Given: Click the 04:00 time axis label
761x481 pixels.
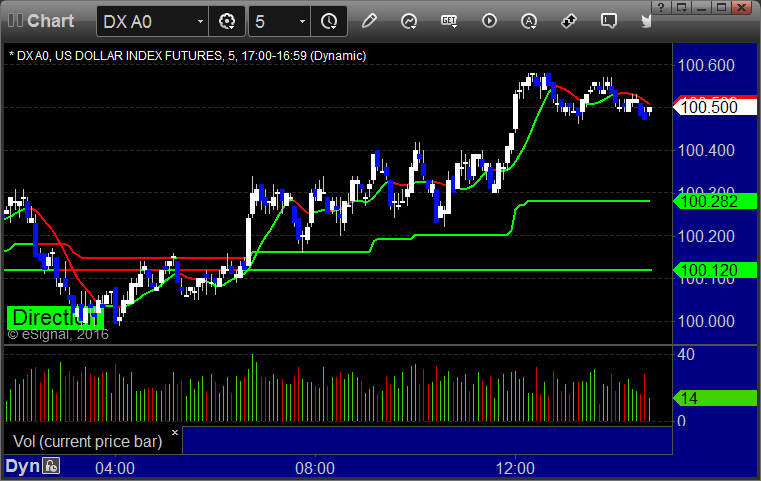Looking at the screenshot, I should click(x=115, y=468).
